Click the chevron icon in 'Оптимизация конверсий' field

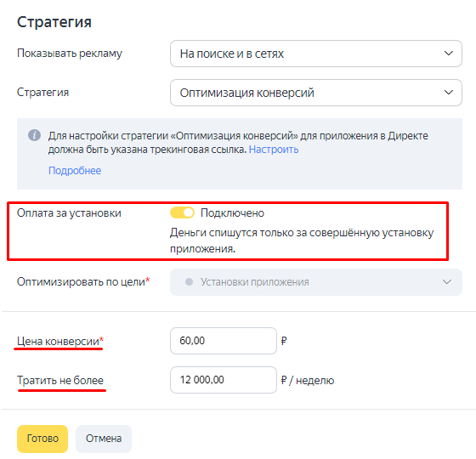click(449, 93)
